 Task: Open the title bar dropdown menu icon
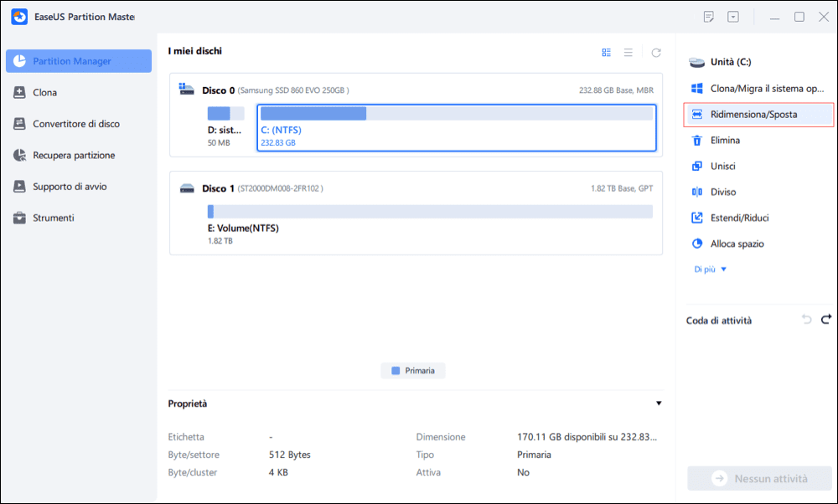click(733, 17)
